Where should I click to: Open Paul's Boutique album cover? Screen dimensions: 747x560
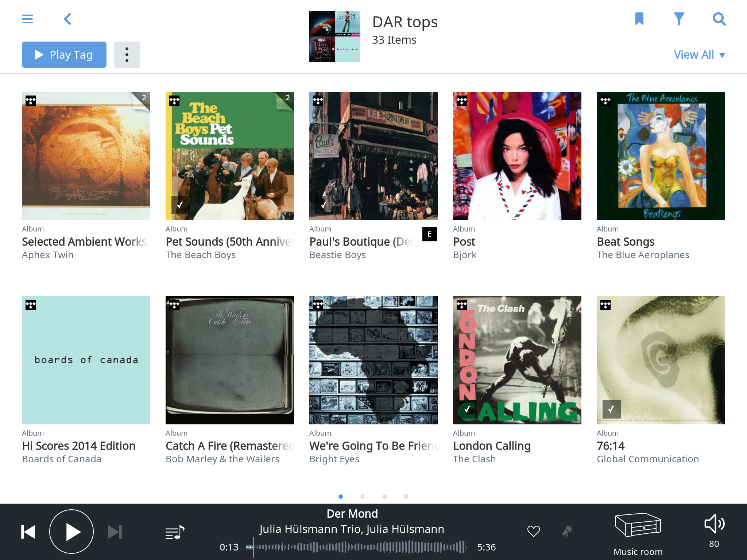tap(373, 156)
